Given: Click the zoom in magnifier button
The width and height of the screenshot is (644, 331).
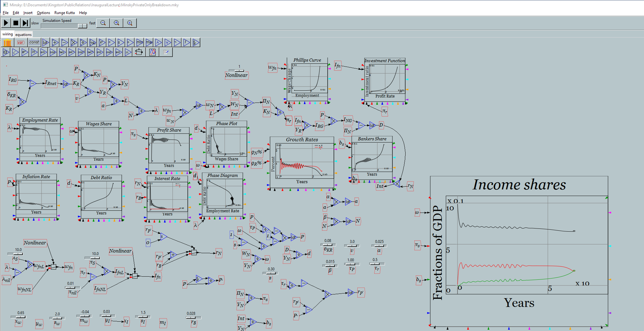Looking at the screenshot, I should (x=116, y=23).
